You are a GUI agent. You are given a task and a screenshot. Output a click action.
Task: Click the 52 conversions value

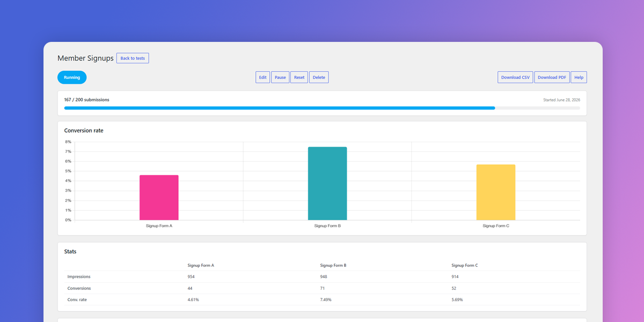click(x=454, y=288)
